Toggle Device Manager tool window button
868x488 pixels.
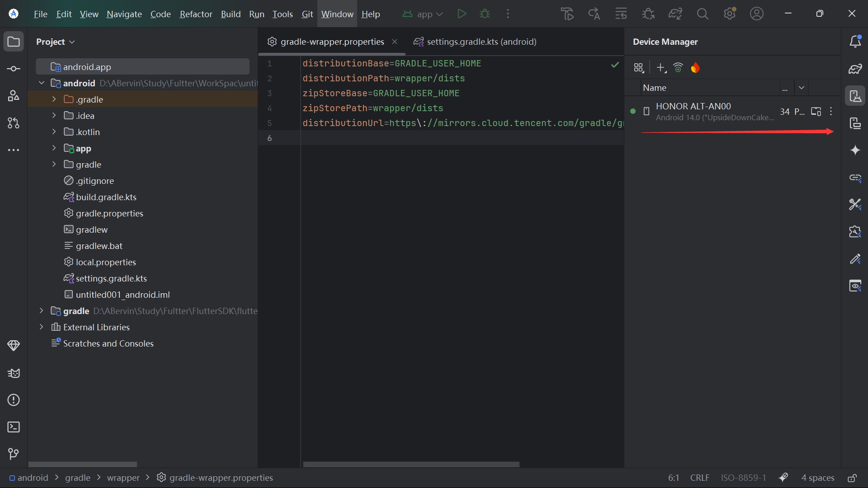pyautogui.click(x=855, y=96)
